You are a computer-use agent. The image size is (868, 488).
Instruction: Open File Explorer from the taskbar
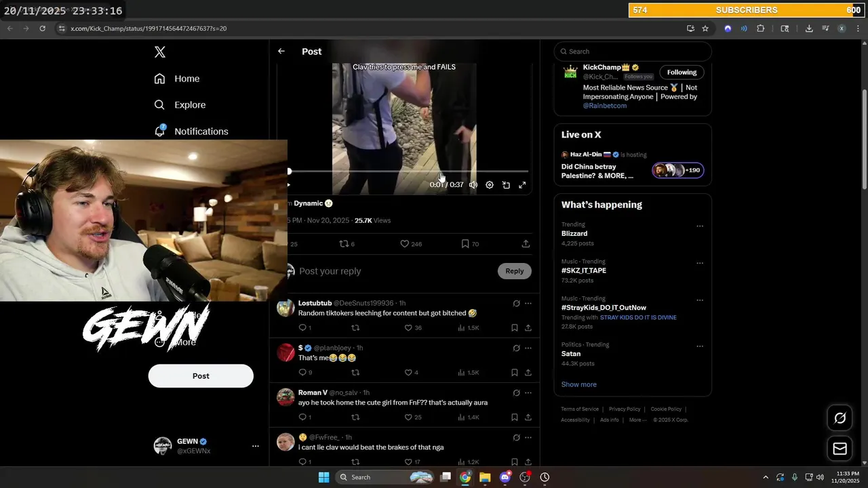[485, 477]
